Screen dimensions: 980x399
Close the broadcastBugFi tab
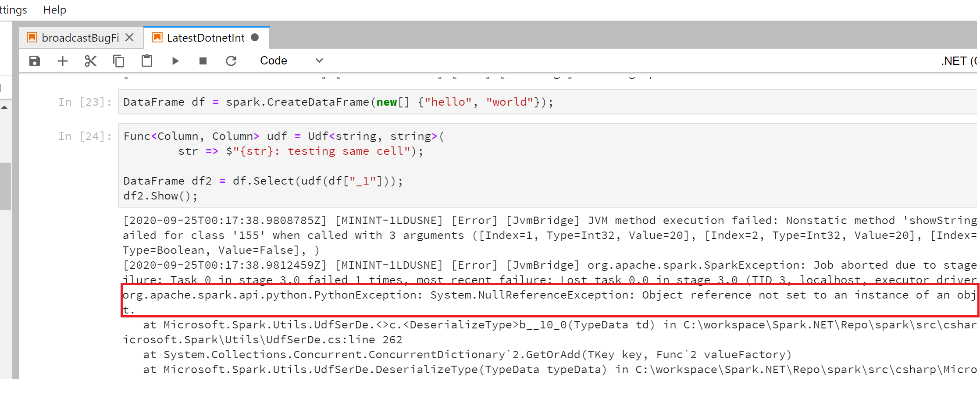pyautogui.click(x=129, y=38)
